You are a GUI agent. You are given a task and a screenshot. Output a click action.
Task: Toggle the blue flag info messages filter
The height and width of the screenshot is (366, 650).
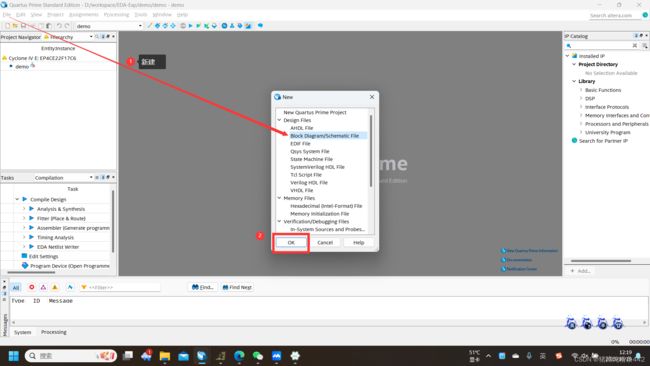click(70, 287)
